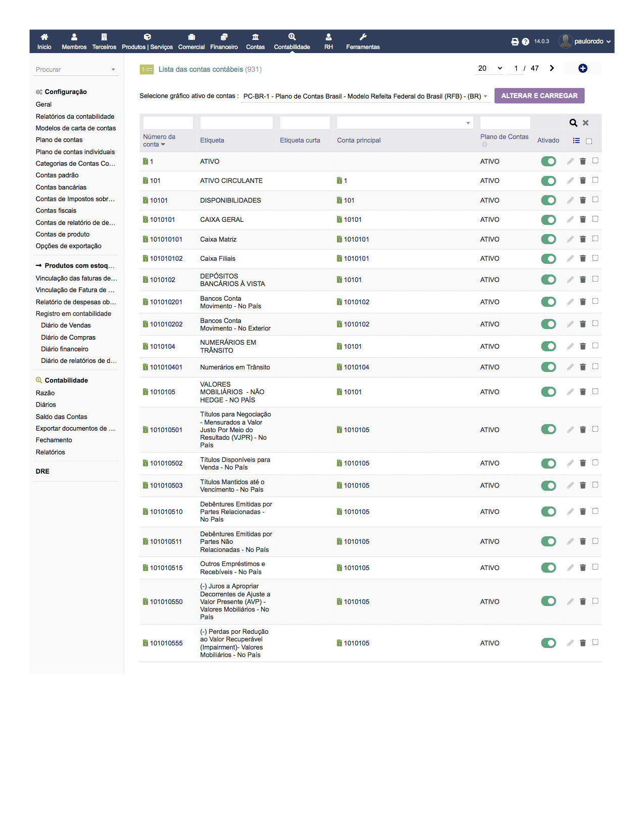
Task: Toggle Ativado switch for CAIXA GERAL
Action: tap(548, 220)
